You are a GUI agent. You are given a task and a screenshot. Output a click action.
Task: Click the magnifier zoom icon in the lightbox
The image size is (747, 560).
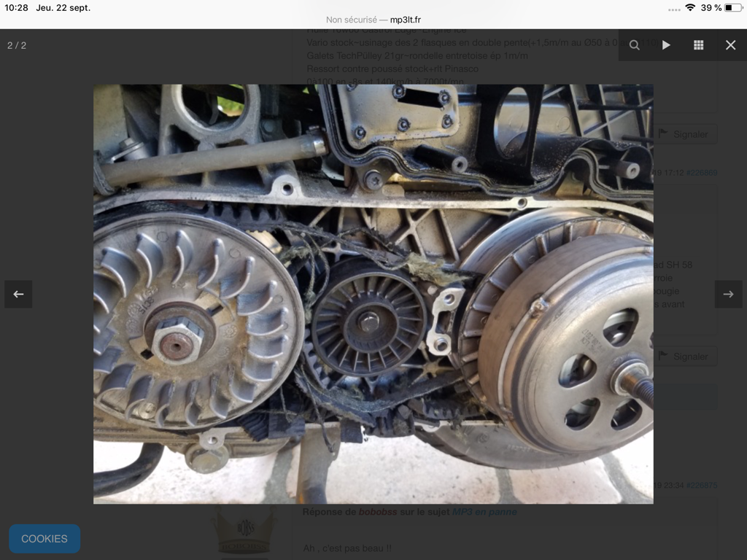pos(634,45)
